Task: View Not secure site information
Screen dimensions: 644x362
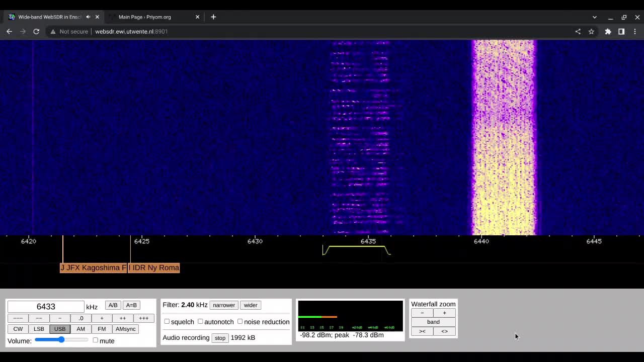Action: 69,31
